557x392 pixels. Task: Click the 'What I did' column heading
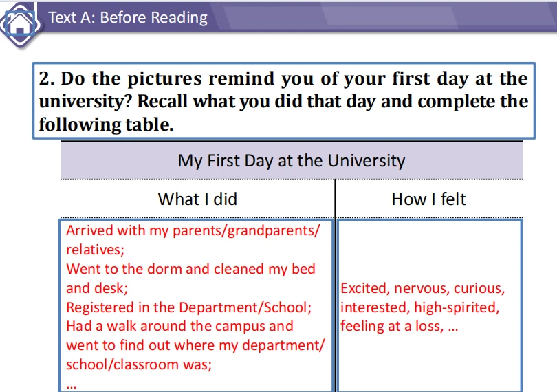[x=197, y=199]
